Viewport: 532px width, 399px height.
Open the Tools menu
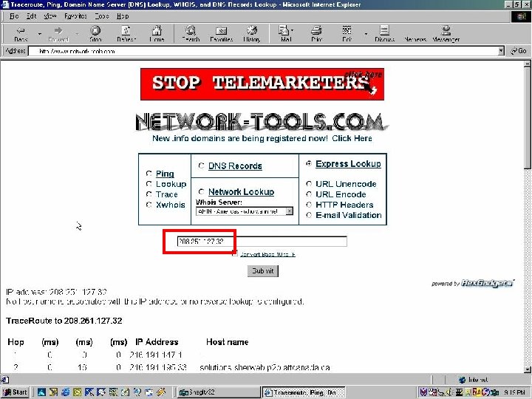click(x=101, y=16)
